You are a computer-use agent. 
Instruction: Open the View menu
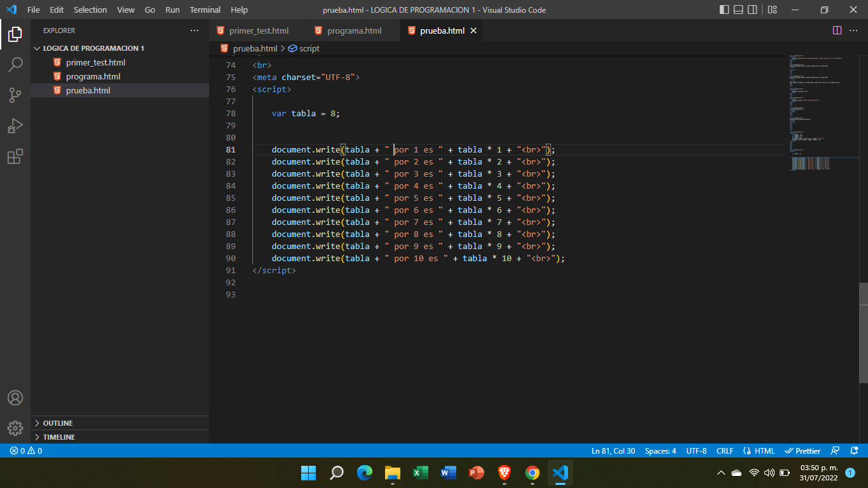(126, 10)
